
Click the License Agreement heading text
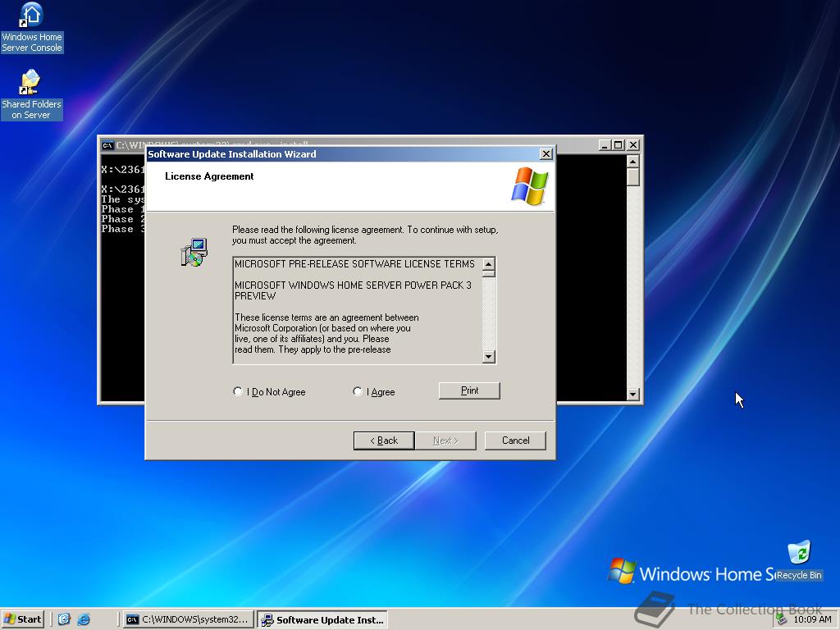point(209,176)
